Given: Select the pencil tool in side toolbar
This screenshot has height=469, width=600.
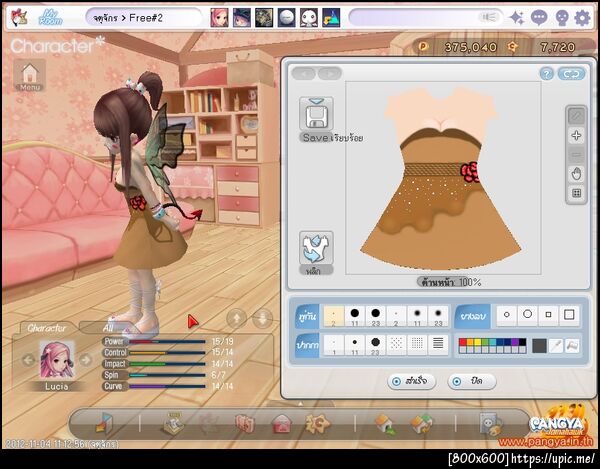Looking at the screenshot, I should [x=576, y=116].
